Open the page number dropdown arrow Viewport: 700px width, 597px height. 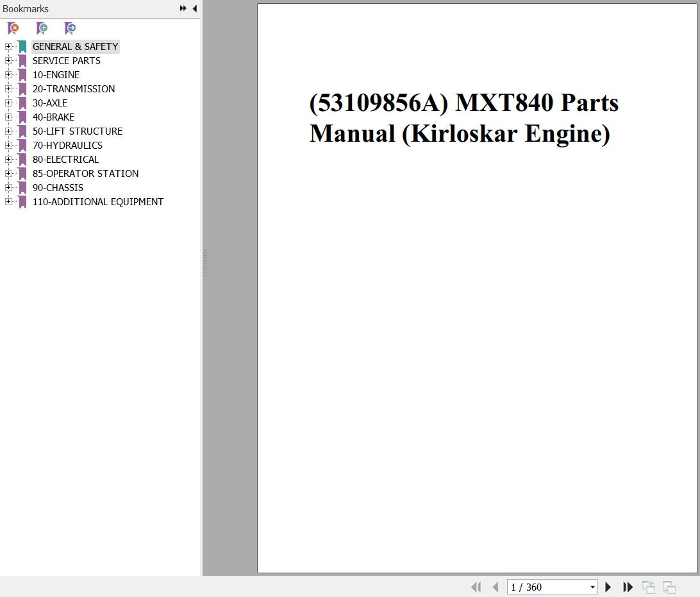[592, 587]
